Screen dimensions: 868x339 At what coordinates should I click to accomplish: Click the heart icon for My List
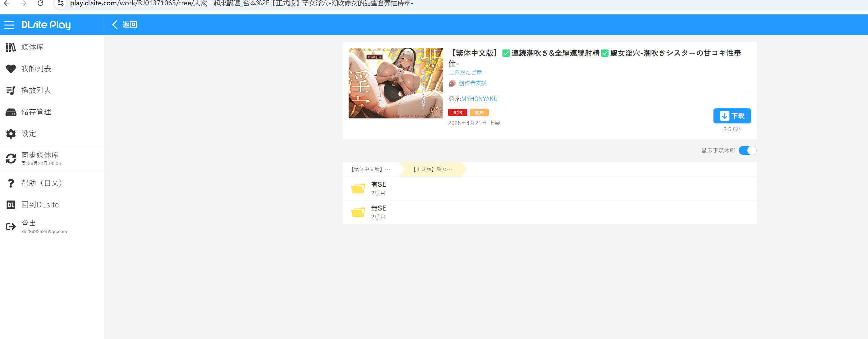pos(11,69)
